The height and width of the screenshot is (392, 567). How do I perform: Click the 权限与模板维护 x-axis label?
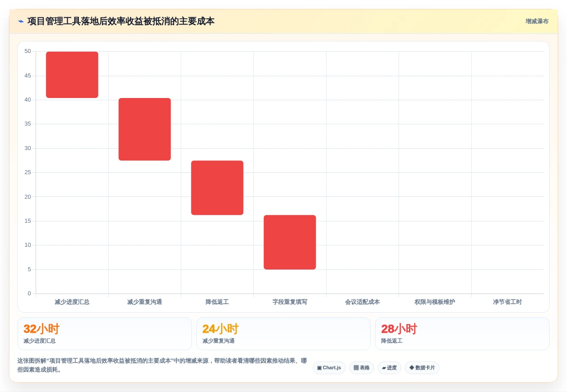pyautogui.click(x=435, y=302)
